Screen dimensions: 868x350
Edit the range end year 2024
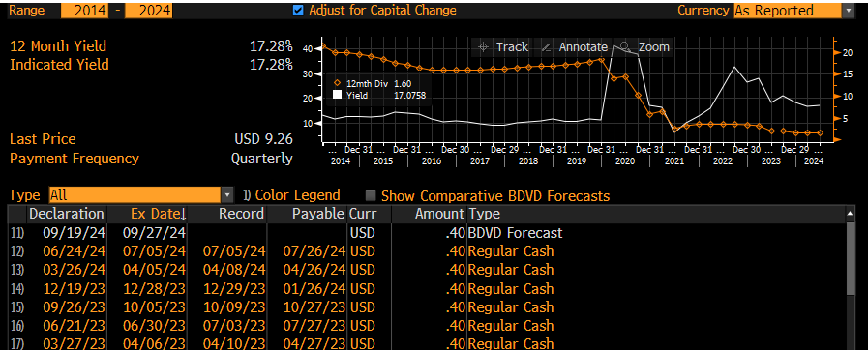(148, 11)
